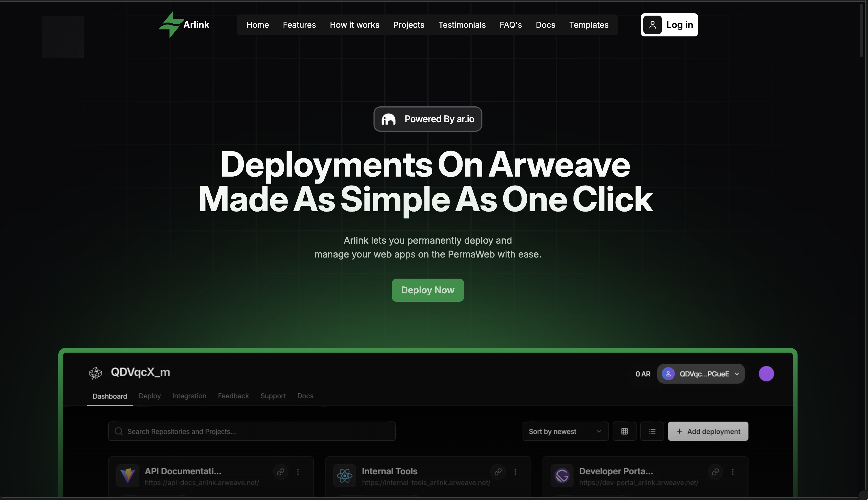Expand the QDVqc...PGueE account dropdown
This screenshot has width=868, height=500.
coord(701,374)
